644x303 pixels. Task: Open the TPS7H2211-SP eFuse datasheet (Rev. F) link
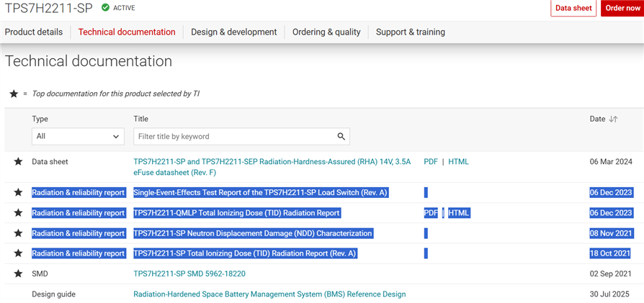(272, 167)
